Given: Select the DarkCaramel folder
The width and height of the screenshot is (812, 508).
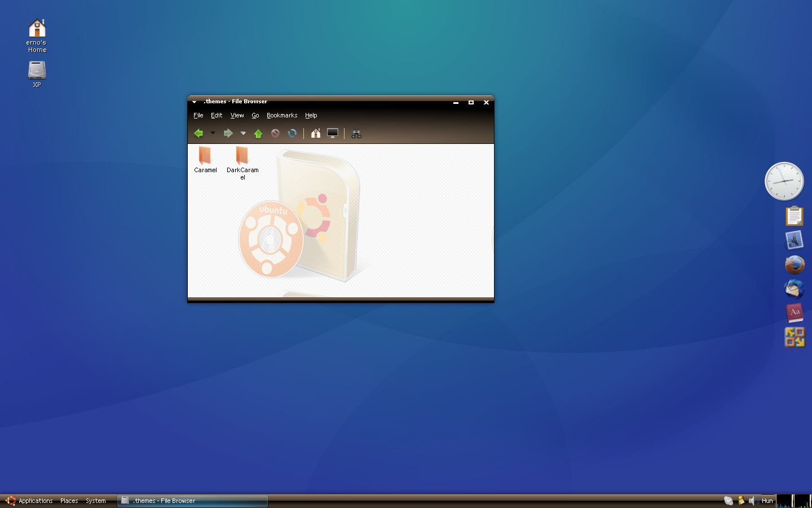Looking at the screenshot, I should click(x=242, y=163).
